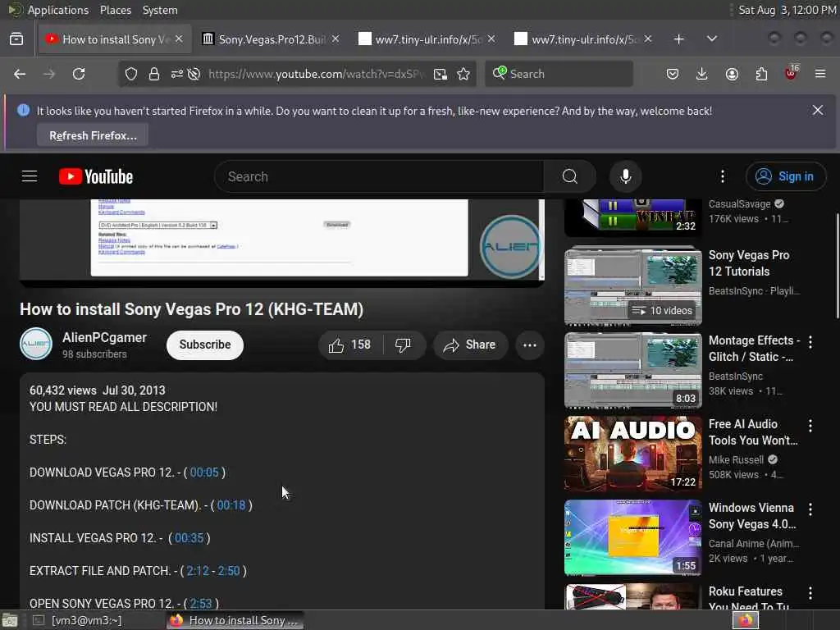This screenshot has width=840, height=630.
Task: Open the YouTube guide hamburger menu
Action: coord(30,176)
